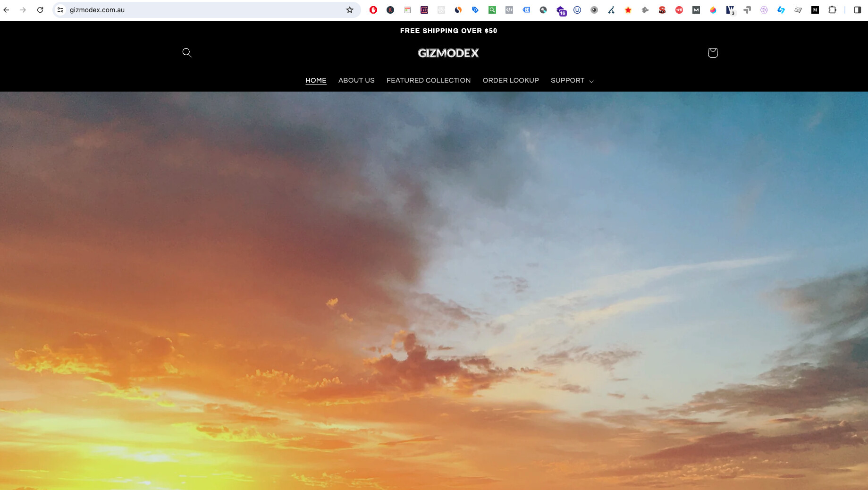Open the ORDER LOOKUP page
This screenshot has height=490, width=868.
(511, 80)
